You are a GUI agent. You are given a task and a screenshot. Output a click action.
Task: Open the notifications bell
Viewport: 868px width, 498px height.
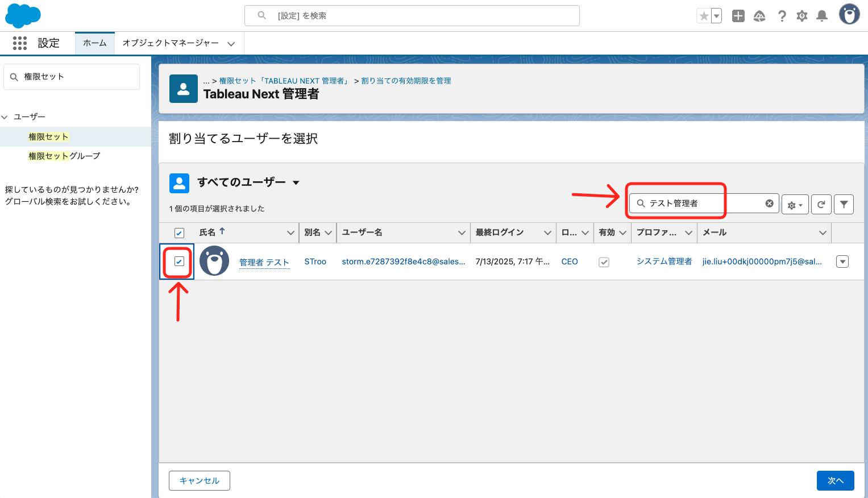pos(822,16)
